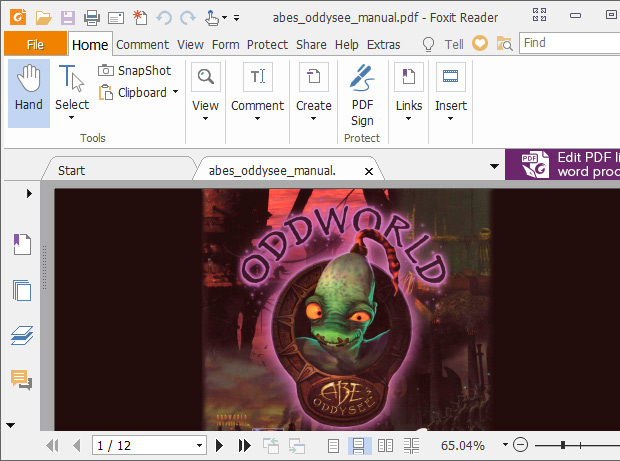Image resolution: width=620 pixels, height=461 pixels.
Task: Open the layers panel in sidebar
Action: (x=22, y=335)
